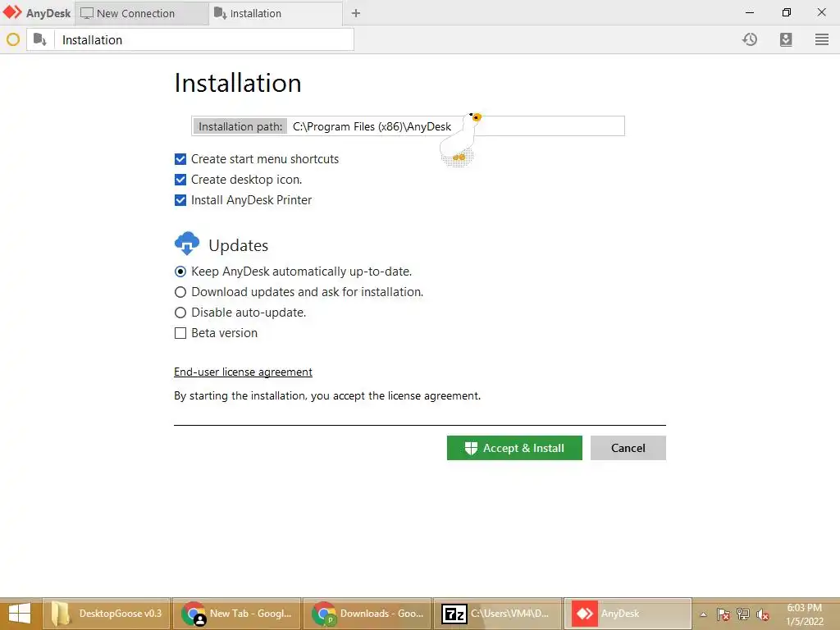This screenshot has height=630, width=840.
Task: Click the installation icon beside the address field
Action: point(40,39)
